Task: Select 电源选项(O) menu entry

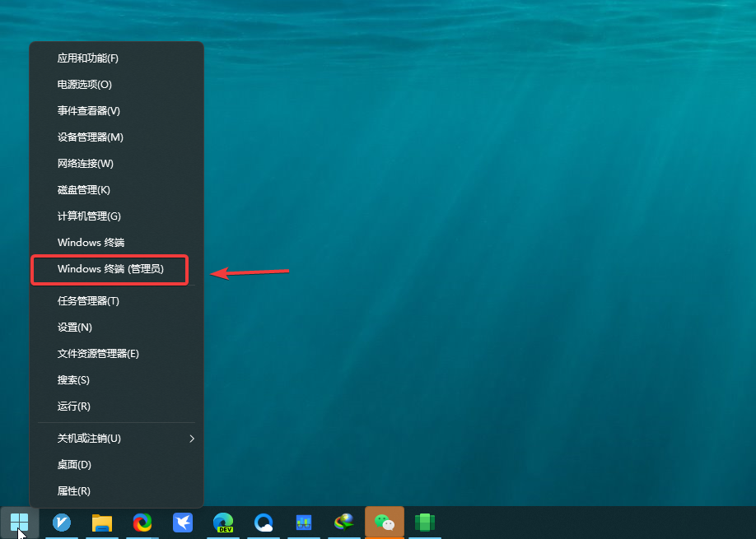Action: 117,84
